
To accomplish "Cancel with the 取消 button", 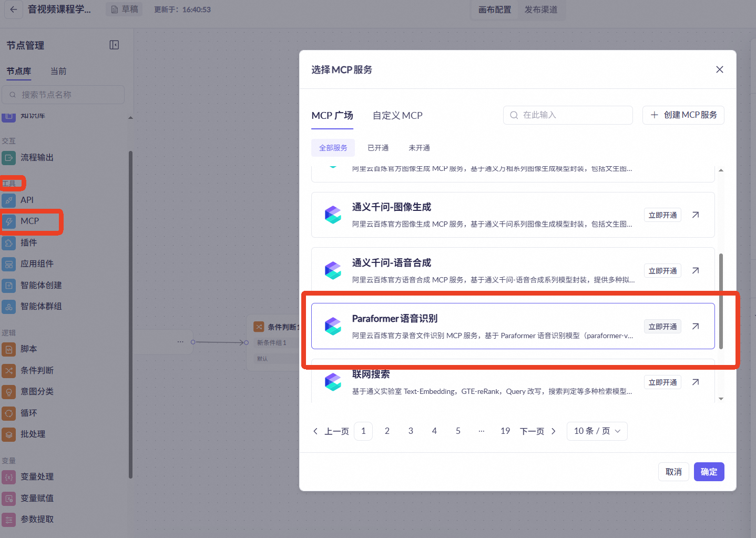I will click(x=673, y=472).
